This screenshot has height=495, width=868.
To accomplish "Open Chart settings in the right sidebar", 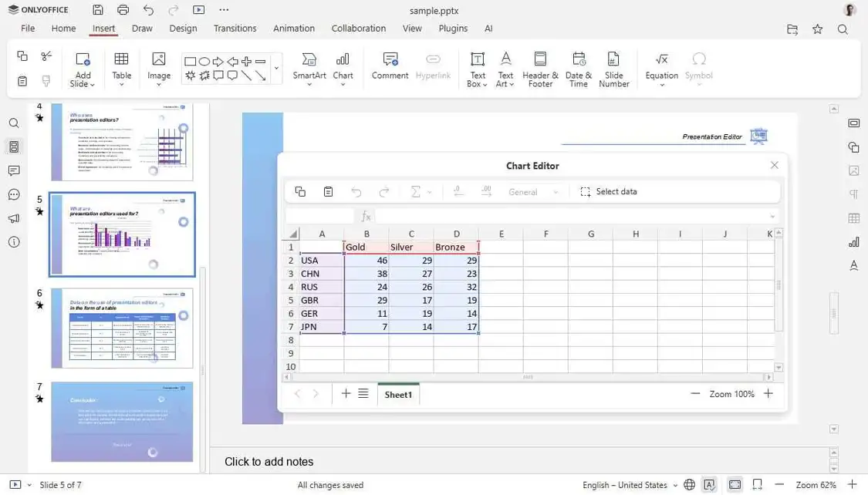I will coord(853,241).
